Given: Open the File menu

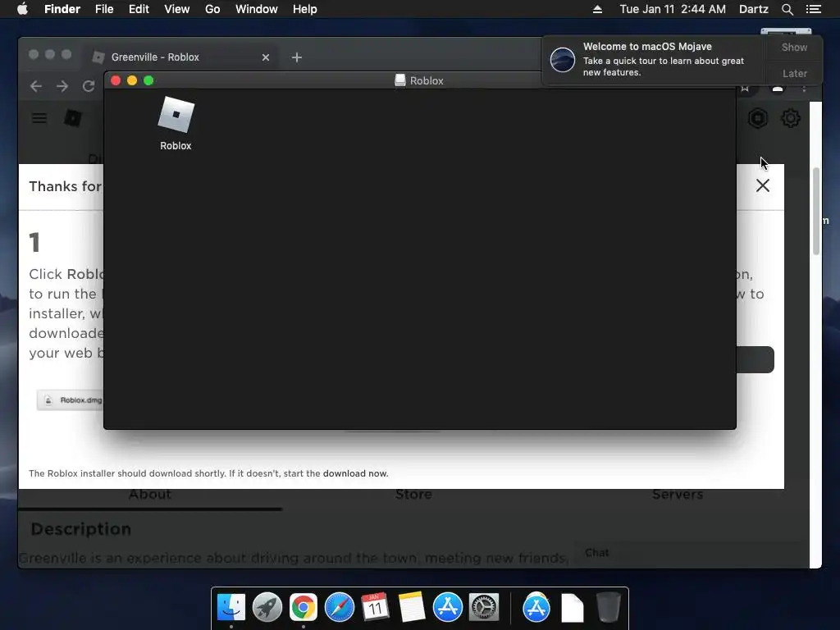Looking at the screenshot, I should click(104, 9).
